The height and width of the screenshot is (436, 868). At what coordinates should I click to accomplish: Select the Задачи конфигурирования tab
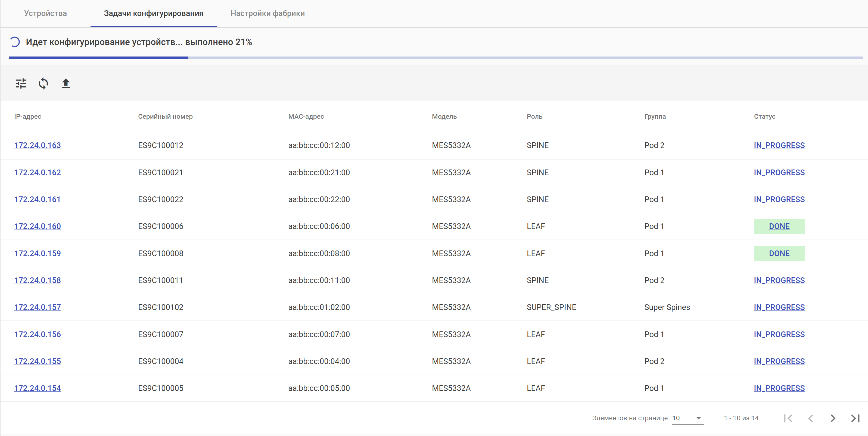[154, 14]
